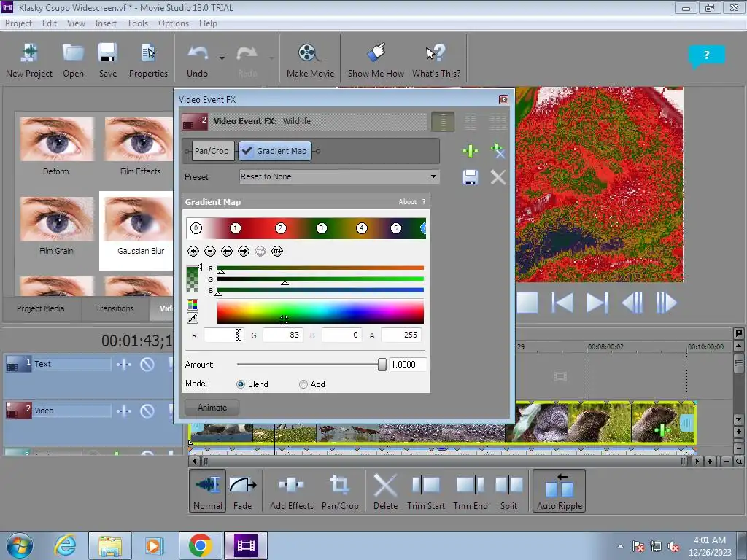747x560 pixels.
Task: Pick a color with the eyedropper tool
Action: tap(193, 318)
